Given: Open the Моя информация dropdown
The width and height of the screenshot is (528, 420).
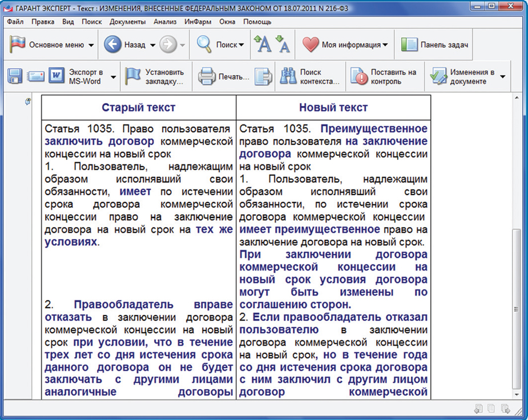Looking at the screenshot, I should coord(385,45).
